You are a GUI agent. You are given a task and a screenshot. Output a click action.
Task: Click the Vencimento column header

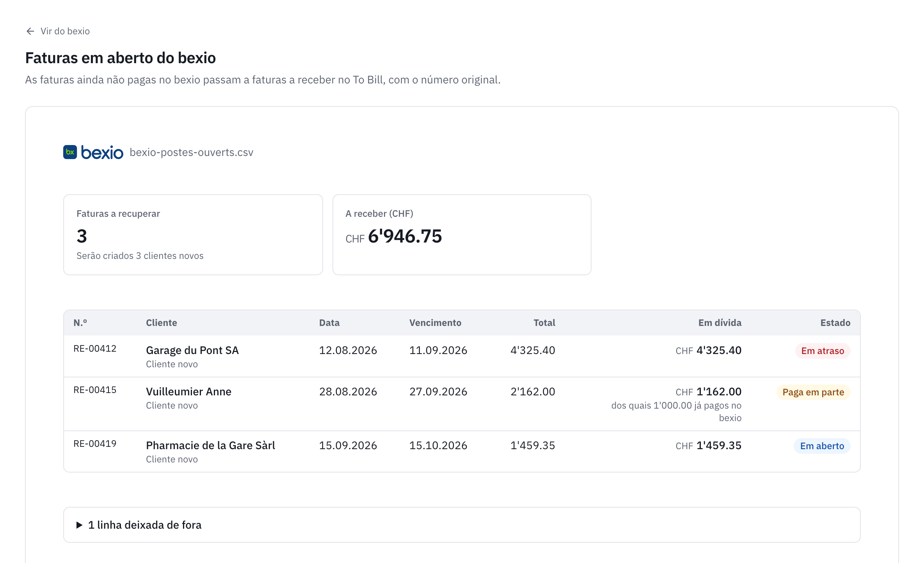point(435,323)
